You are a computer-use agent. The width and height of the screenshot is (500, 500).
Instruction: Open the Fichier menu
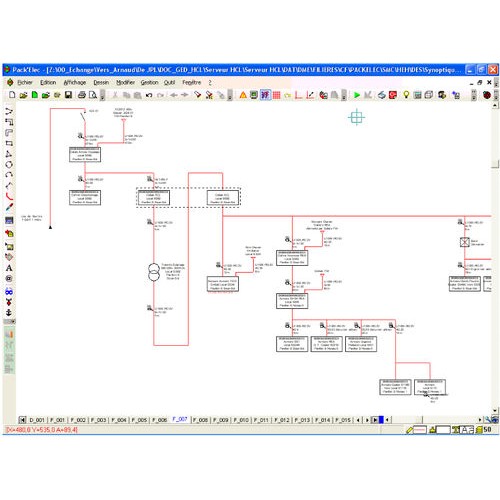[x=25, y=82]
